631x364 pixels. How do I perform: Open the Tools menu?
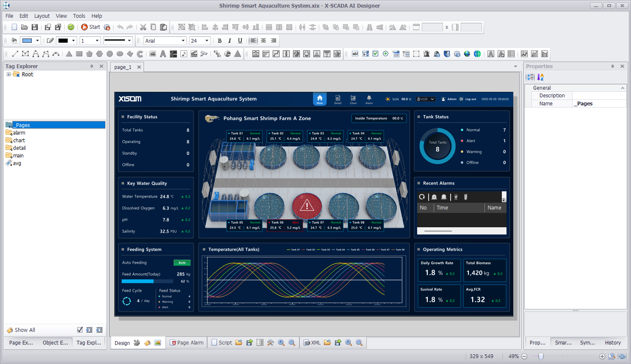tap(79, 16)
